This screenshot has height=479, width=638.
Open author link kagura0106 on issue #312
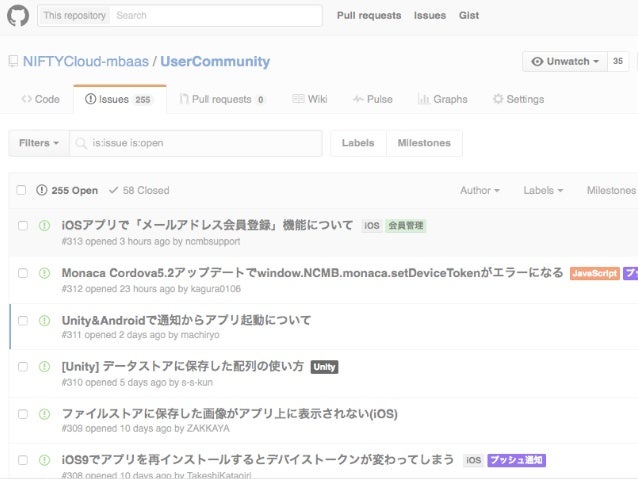pos(216,289)
